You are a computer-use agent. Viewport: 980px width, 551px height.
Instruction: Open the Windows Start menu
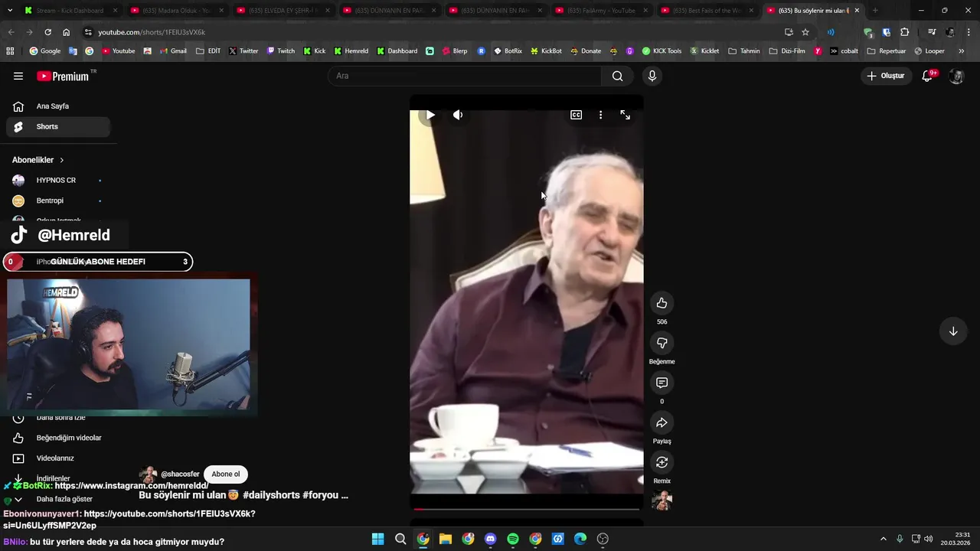[x=377, y=539]
